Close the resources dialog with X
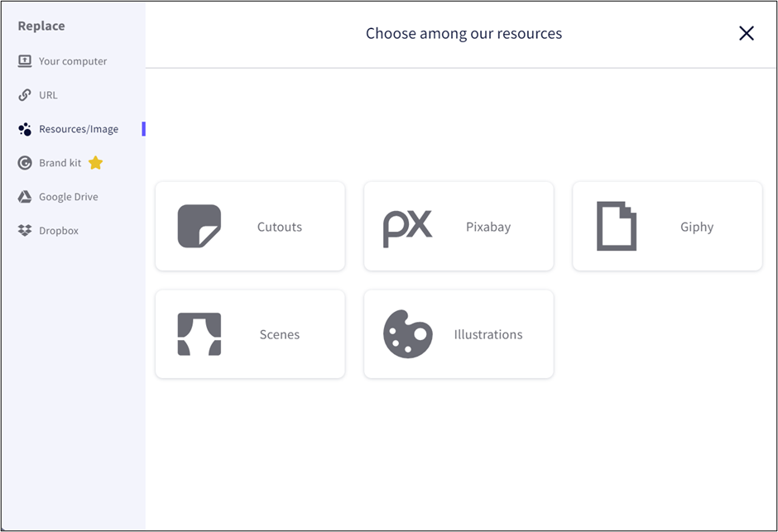This screenshot has width=778, height=532. tap(747, 33)
